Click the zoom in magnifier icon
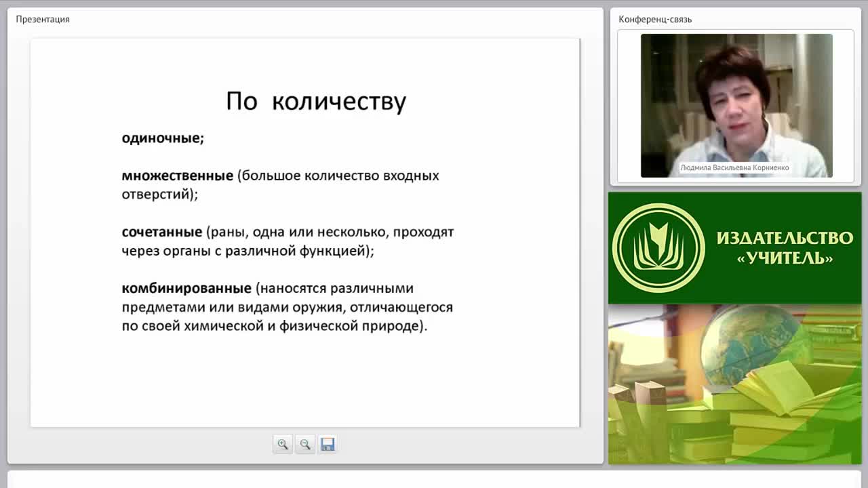 283,445
